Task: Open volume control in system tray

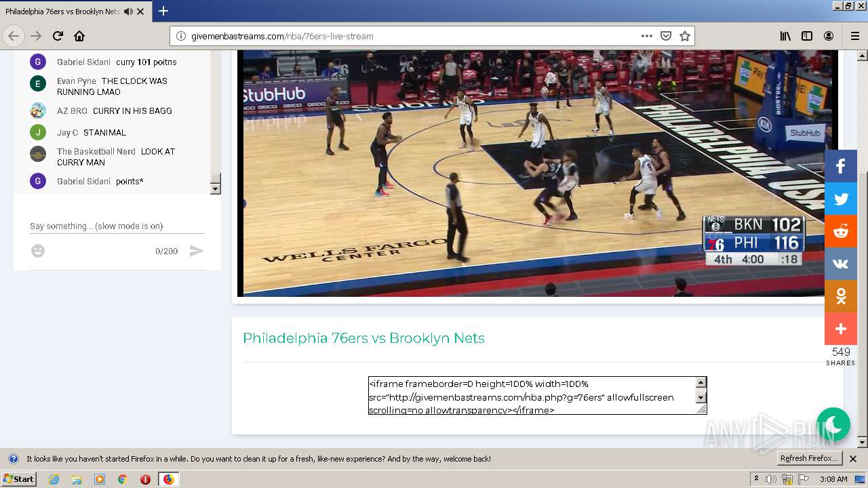Action: [x=771, y=479]
